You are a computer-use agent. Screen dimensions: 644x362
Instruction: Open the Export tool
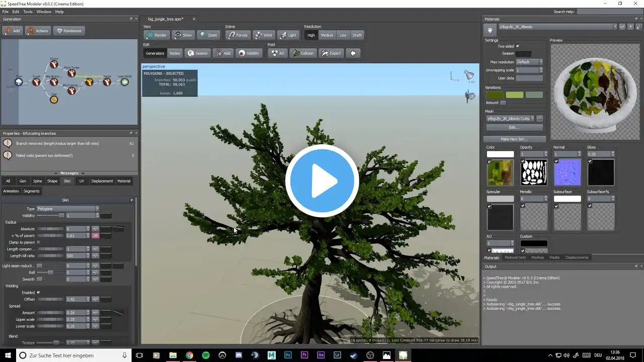(x=331, y=53)
